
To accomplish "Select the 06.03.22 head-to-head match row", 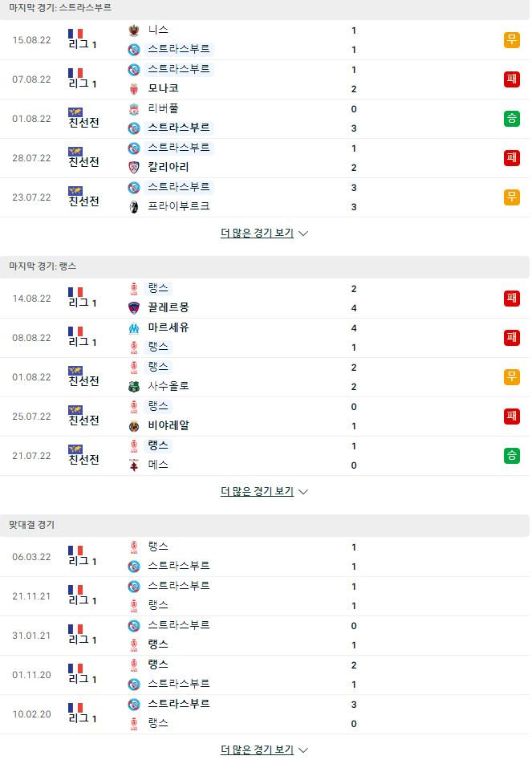I will 265,557.
